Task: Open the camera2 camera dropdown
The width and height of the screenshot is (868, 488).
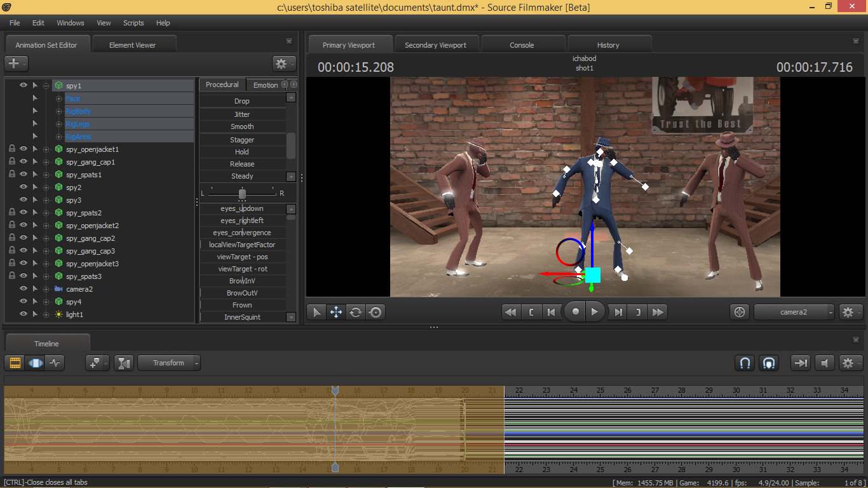Action: coord(794,312)
